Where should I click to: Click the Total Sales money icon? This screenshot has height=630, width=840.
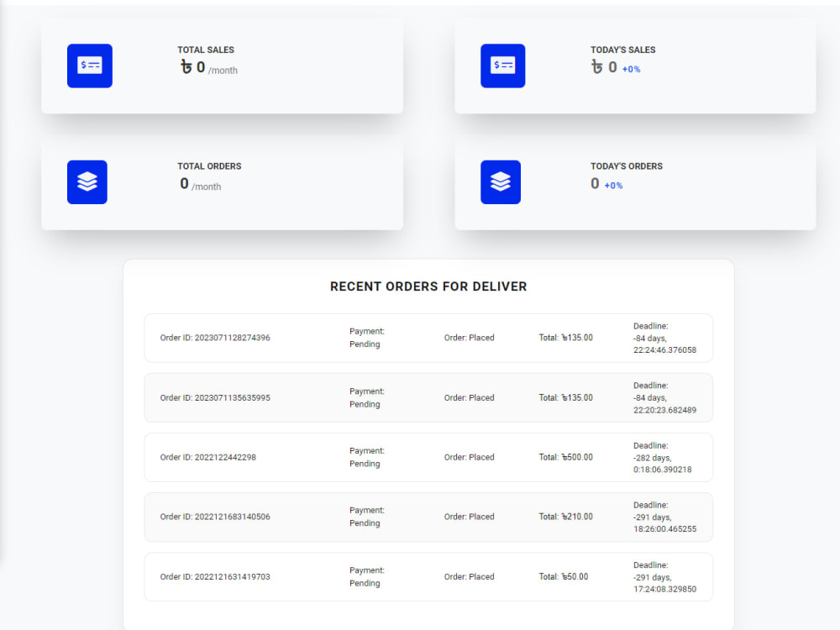pyautogui.click(x=90, y=66)
